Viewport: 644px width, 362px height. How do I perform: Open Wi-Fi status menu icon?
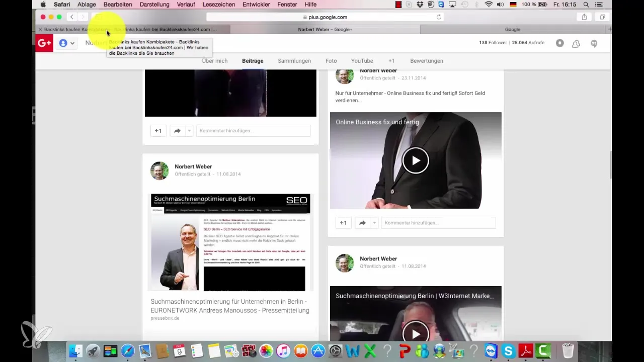489,5
